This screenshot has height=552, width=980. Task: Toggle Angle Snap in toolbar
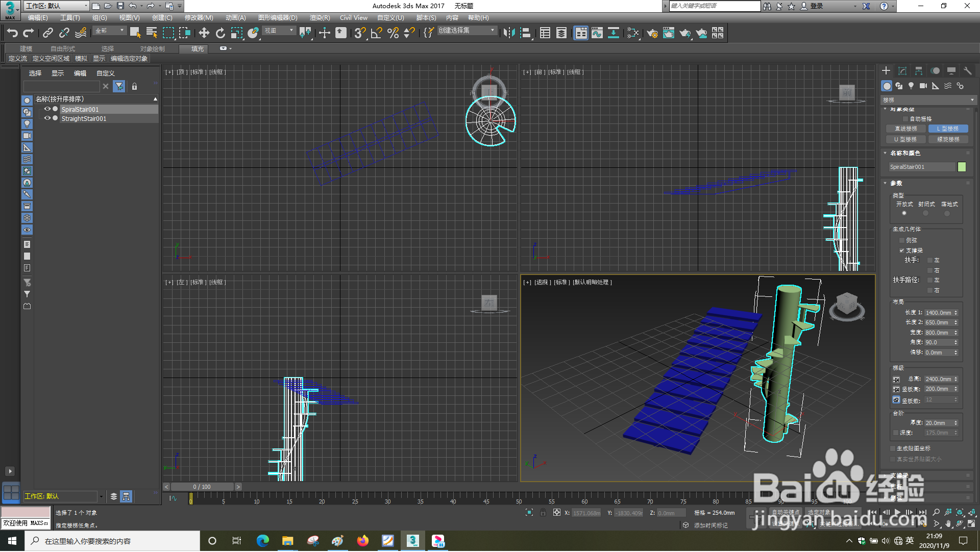pyautogui.click(x=376, y=33)
